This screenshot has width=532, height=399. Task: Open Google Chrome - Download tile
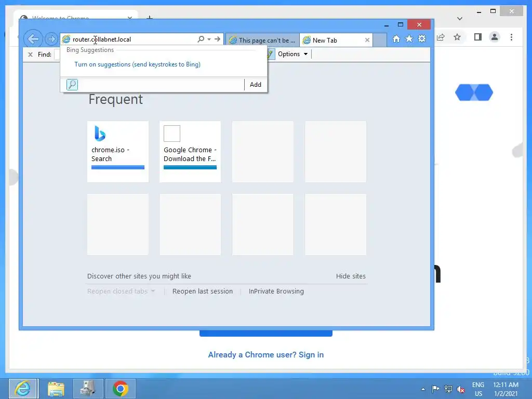tap(190, 152)
